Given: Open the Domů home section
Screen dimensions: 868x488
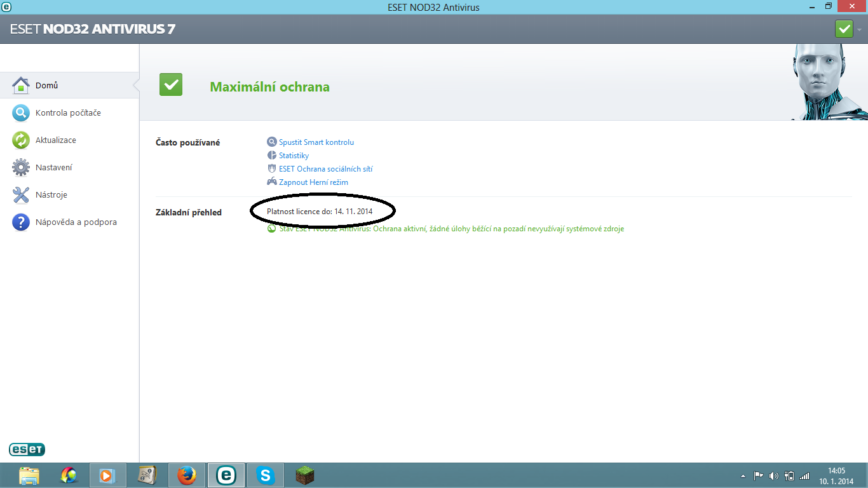Looking at the screenshot, I should (x=69, y=85).
